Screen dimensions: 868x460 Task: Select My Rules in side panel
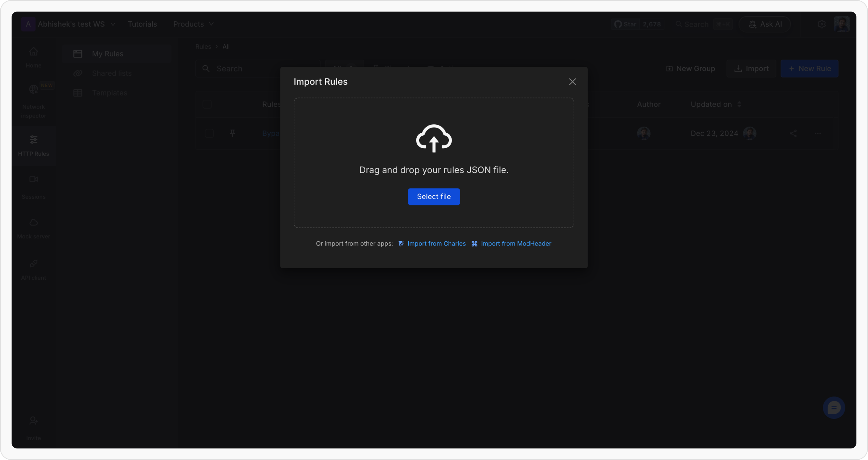point(107,54)
